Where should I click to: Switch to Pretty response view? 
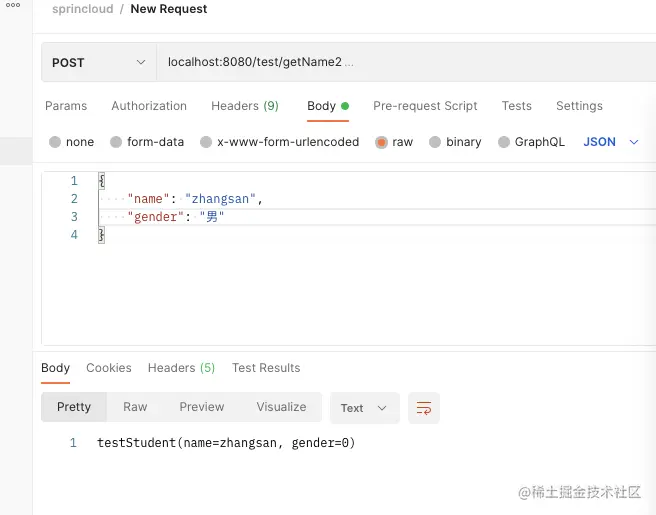(74, 407)
